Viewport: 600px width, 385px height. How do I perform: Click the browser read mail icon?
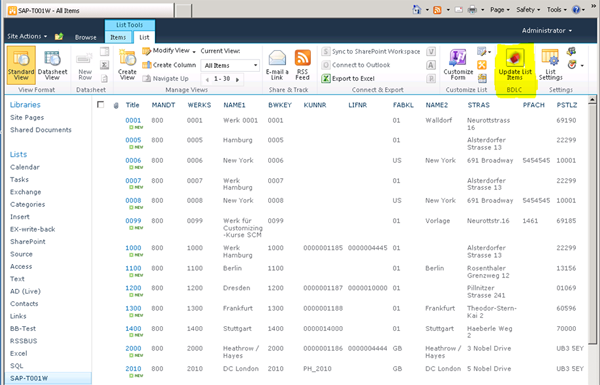tap(458, 10)
